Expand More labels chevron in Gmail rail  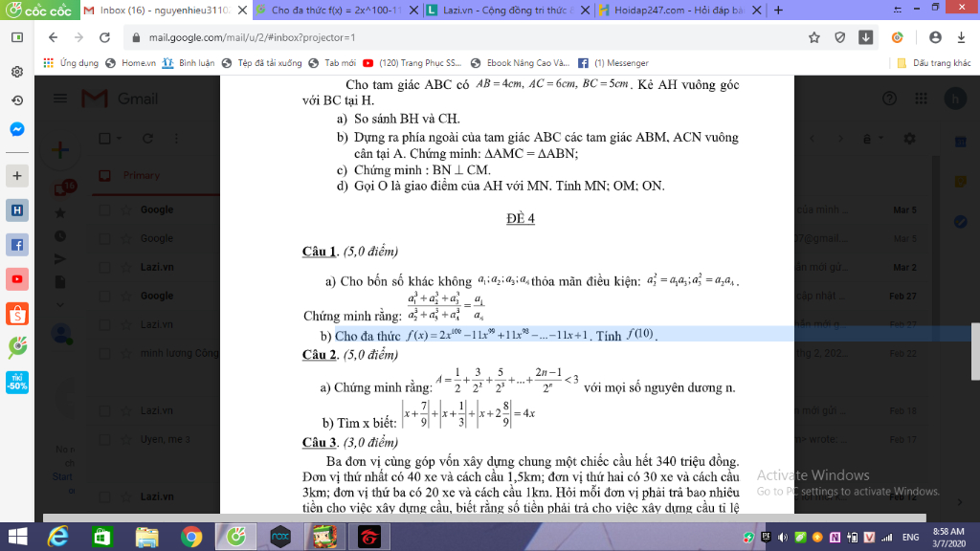60,305
